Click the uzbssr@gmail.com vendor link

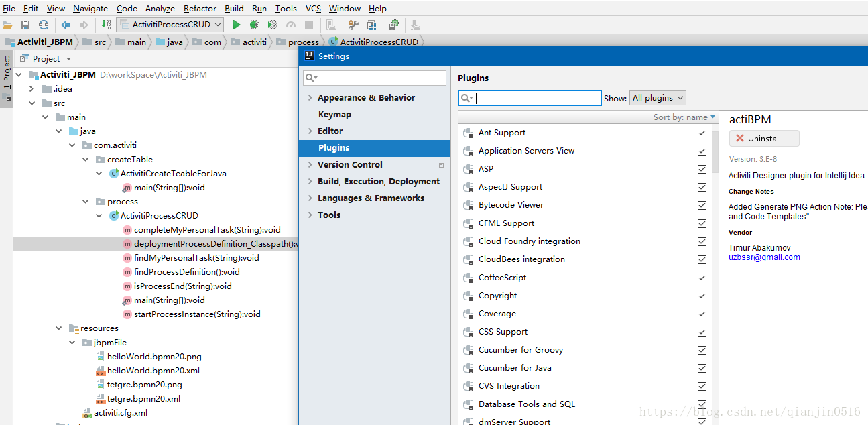[x=764, y=257]
